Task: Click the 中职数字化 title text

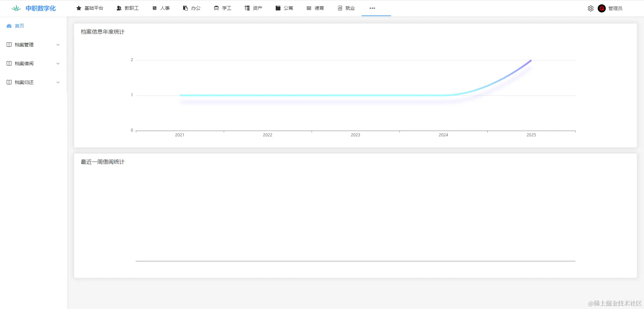Action: pos(41,8)
